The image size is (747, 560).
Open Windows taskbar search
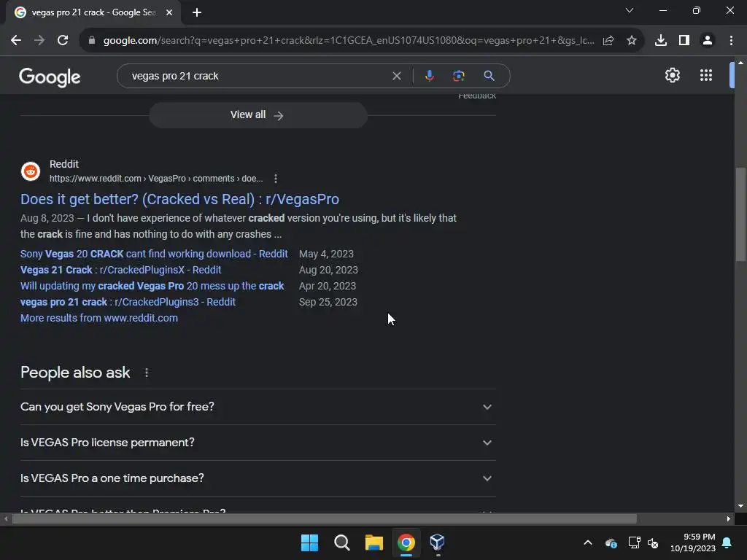click(341, 542)
